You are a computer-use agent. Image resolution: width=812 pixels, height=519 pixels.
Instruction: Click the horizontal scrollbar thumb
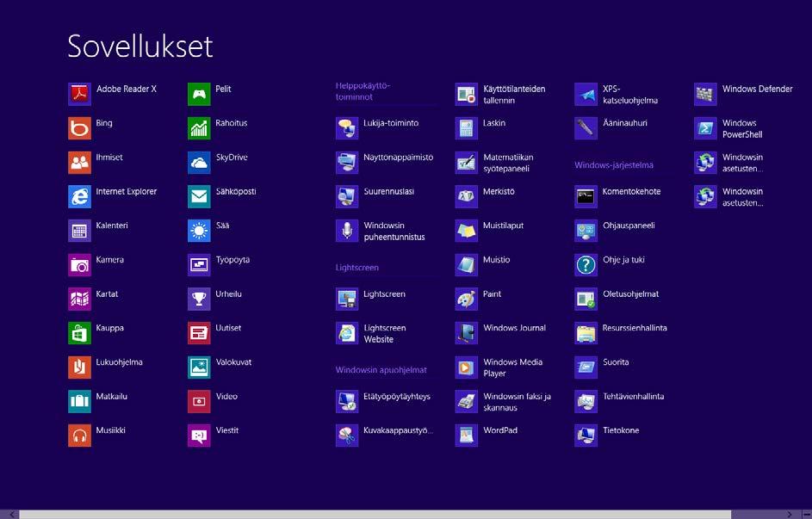[375, 515]
